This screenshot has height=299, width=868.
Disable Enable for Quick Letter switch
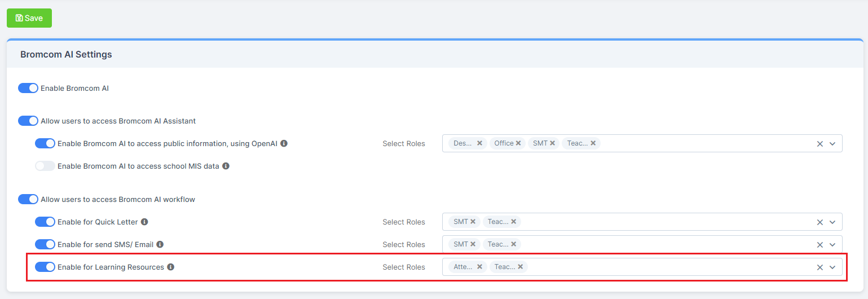click(x=45, y=222)
